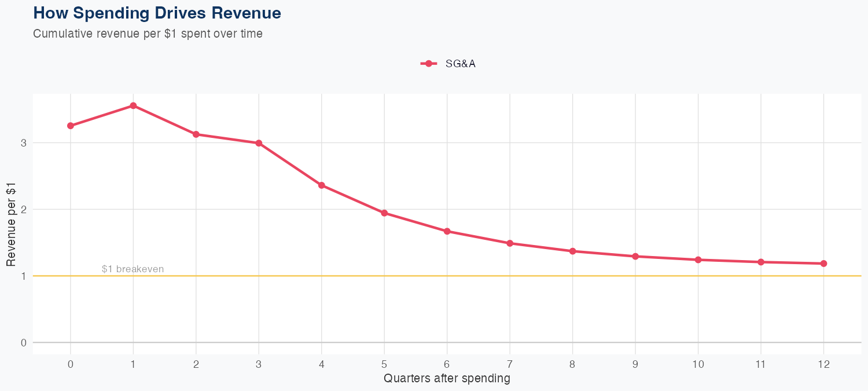The width and height of the screenshot is (868, 391).
Task: Select the data point at quarter 7
Action: coord(510,243)
